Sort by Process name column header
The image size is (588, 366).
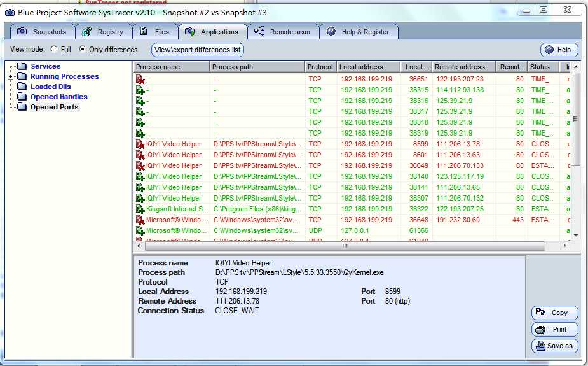[x=172, y=67]
